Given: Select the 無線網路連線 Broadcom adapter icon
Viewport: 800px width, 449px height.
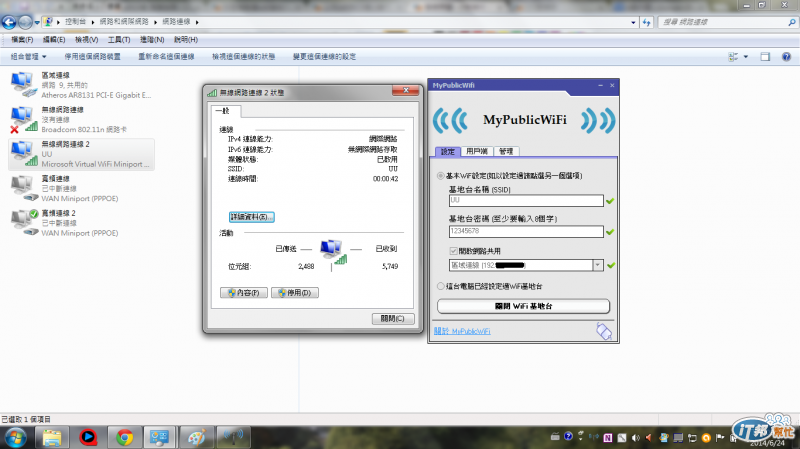Looking at the screenshot, I should click(x=23, y=119).
